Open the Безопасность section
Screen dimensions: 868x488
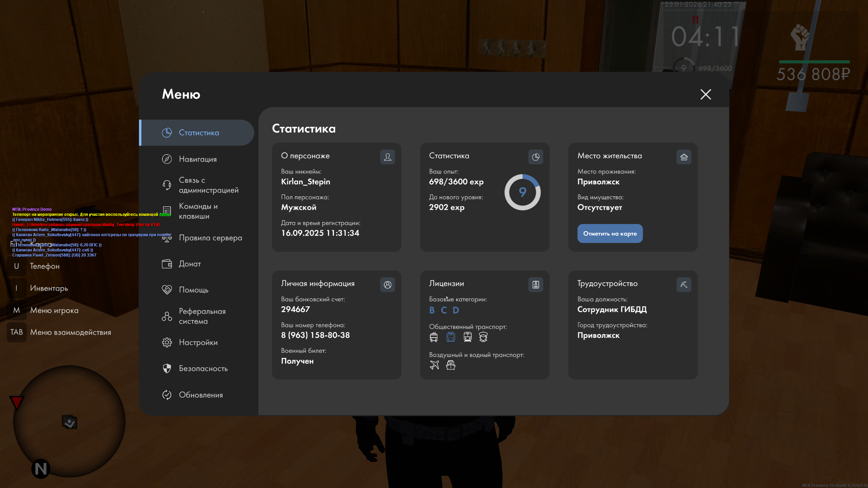point(203,368)
